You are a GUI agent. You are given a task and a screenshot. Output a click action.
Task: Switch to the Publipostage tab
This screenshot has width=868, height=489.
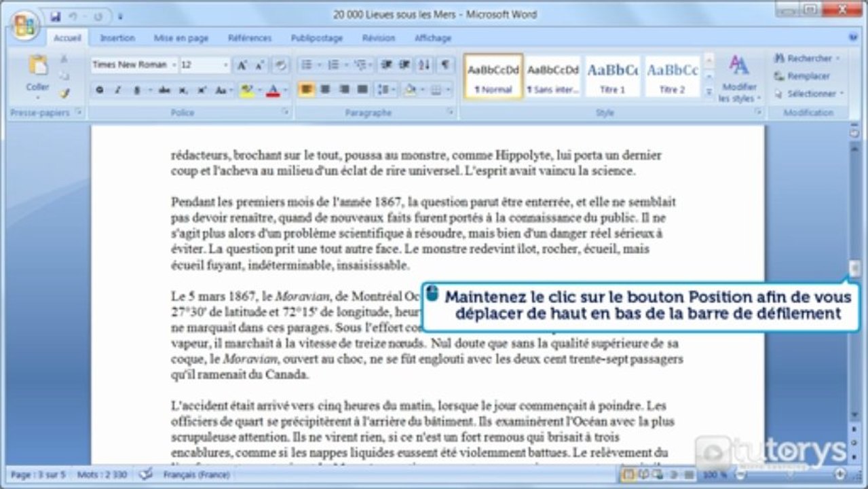pos(317,38)
